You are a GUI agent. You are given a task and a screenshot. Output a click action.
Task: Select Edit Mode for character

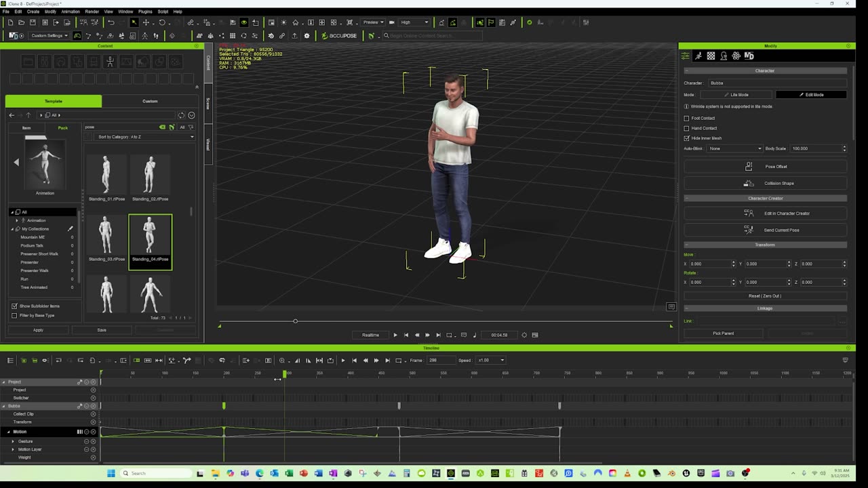pos(811,95)
